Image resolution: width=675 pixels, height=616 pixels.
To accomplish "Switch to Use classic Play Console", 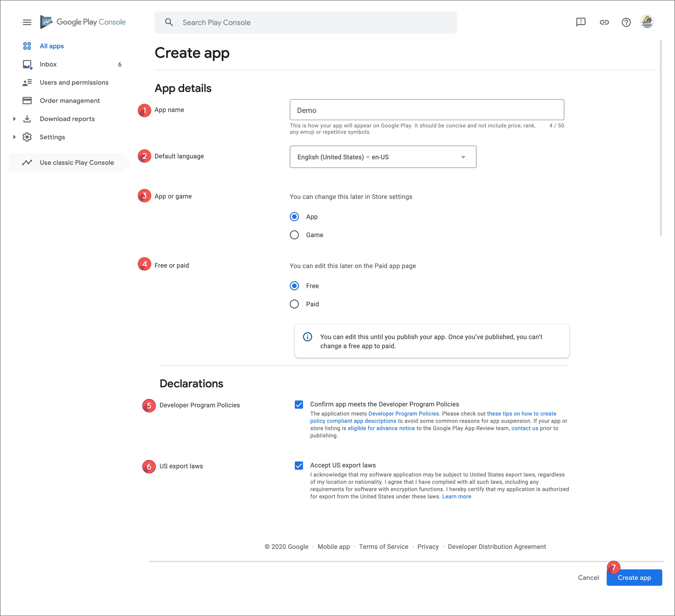I will (x=69, y=162).
